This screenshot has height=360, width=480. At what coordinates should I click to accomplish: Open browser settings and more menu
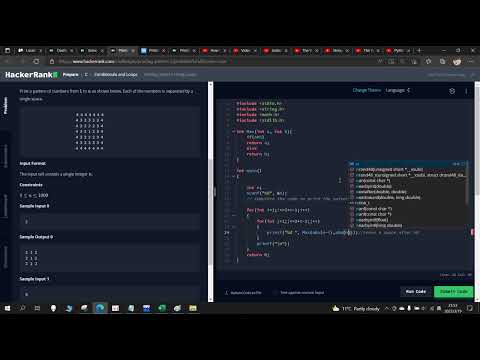[471, 61]
